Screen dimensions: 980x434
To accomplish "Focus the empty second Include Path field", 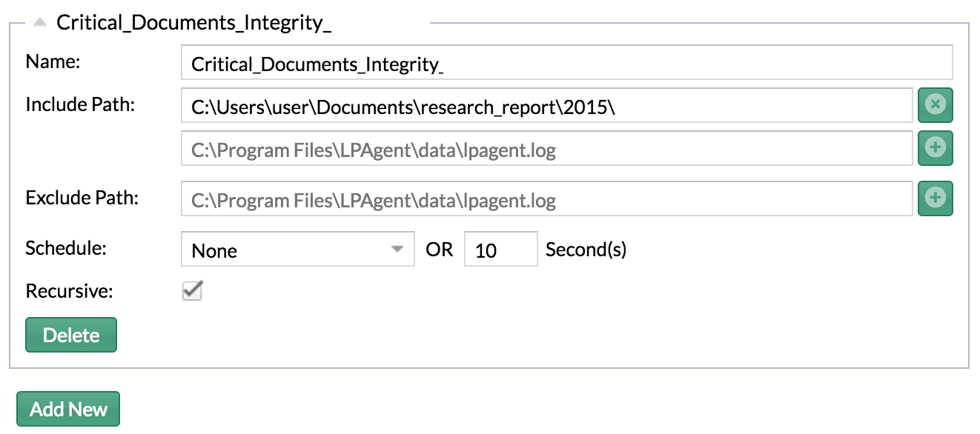I will (x=547, y=148).
